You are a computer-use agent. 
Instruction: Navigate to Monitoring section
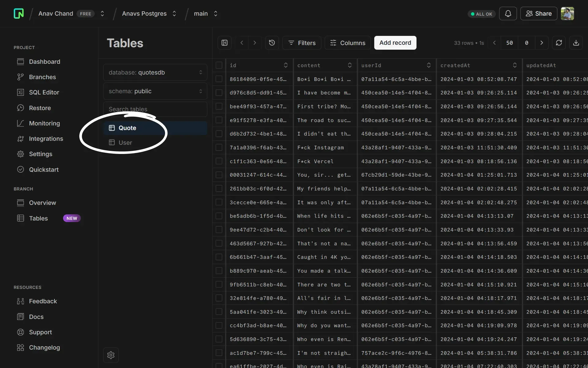pos(44,123)
